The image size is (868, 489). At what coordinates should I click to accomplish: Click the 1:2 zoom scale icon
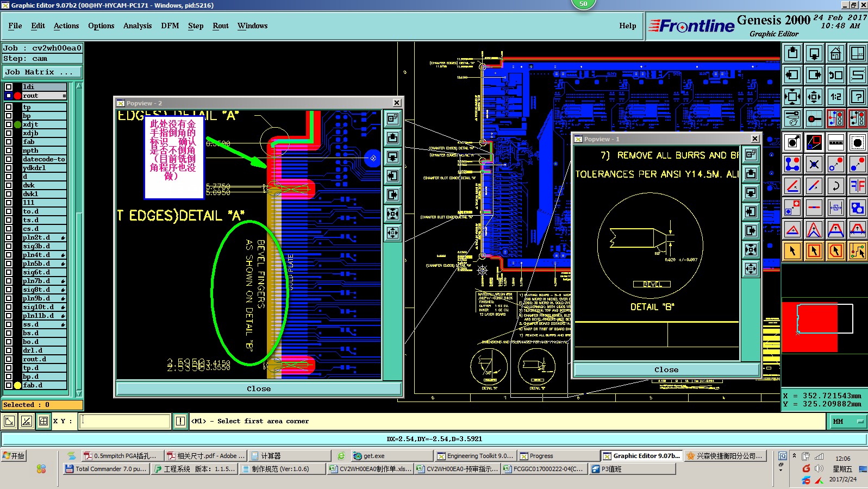pyautogui.click(x=836, y=97)
